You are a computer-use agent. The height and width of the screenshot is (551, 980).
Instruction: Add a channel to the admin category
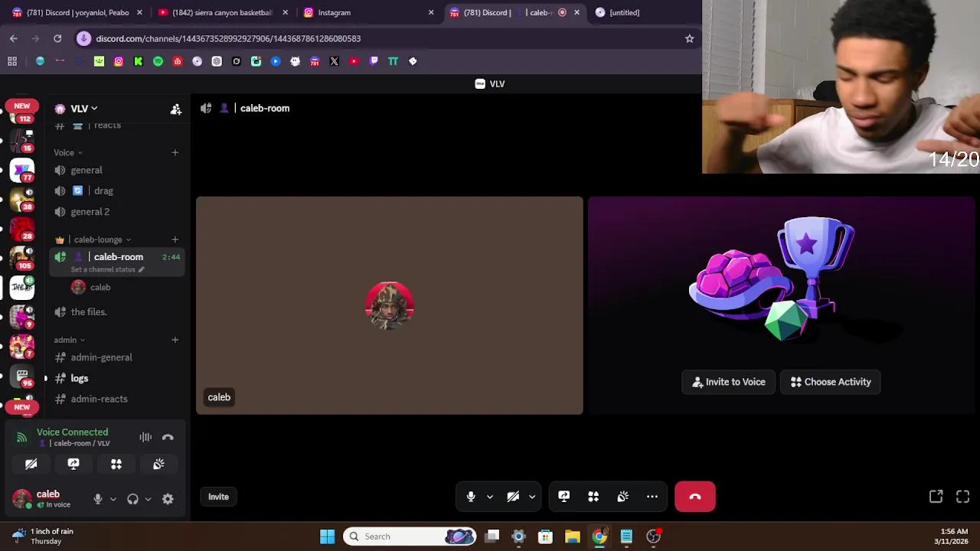(175, 340)
